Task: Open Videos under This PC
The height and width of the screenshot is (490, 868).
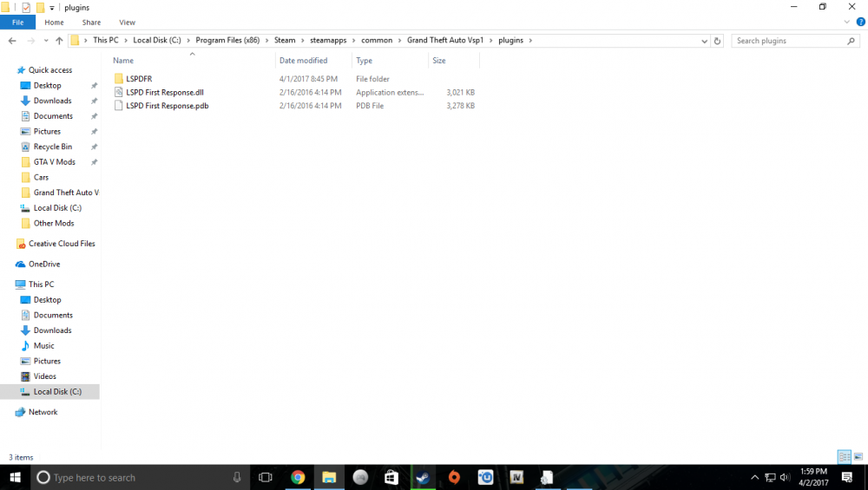Action: 44,376
